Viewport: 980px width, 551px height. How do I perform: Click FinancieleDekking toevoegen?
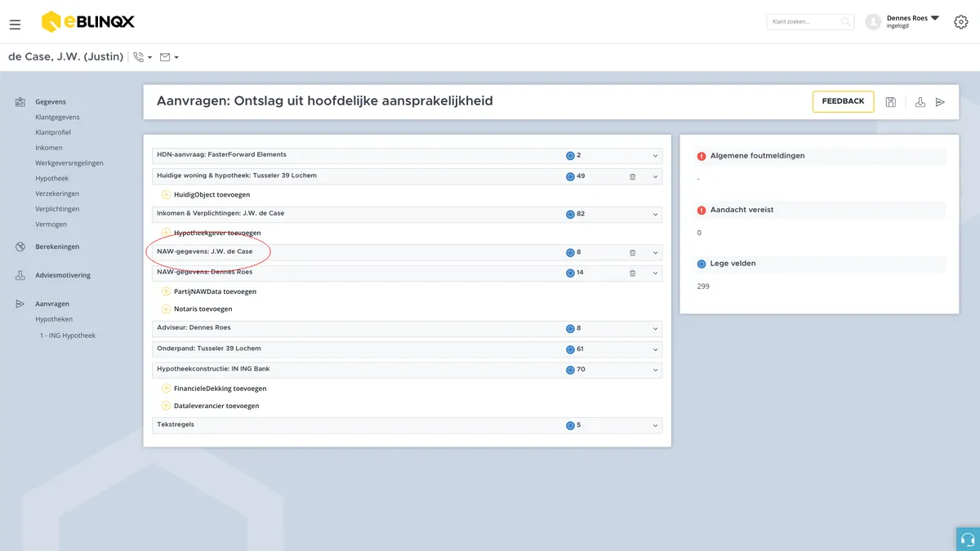220,389
